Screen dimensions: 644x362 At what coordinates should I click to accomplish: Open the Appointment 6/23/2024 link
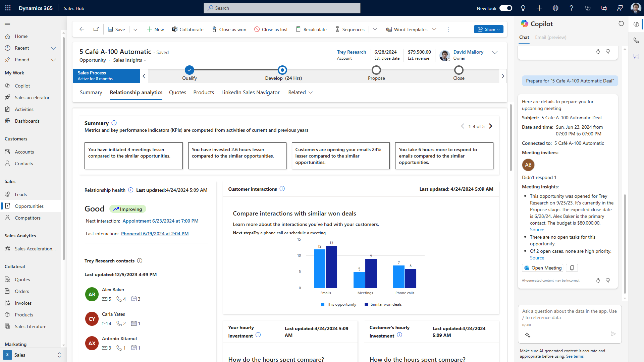pos(160,221)
